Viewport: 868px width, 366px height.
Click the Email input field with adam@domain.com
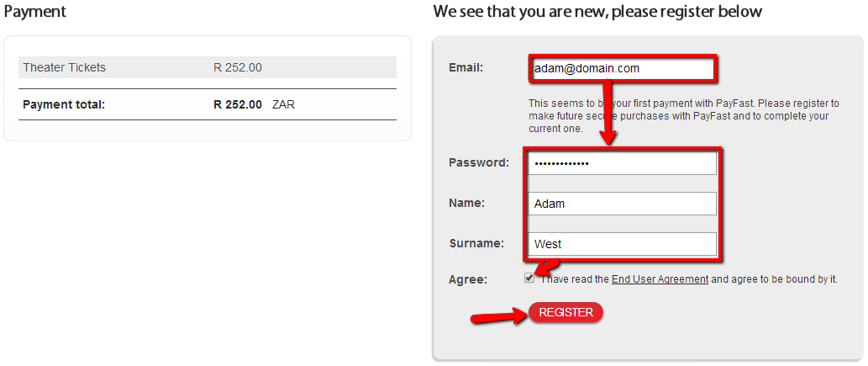pos(622,69)
